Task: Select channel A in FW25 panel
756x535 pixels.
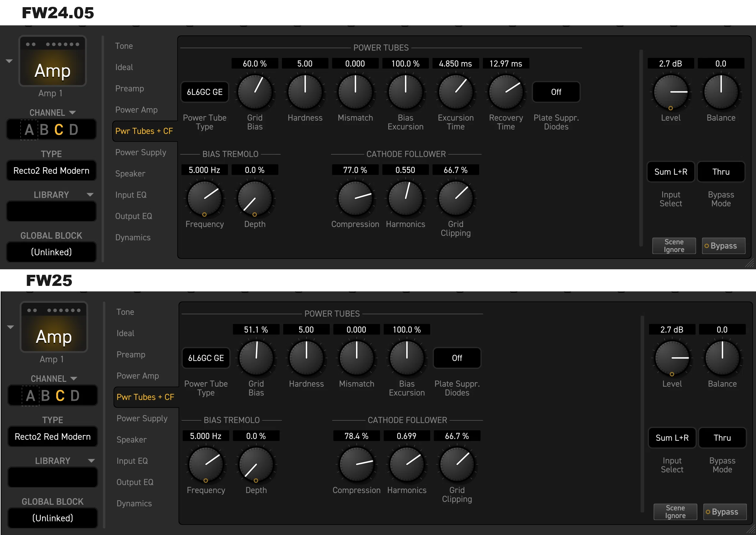Action: pos(30,396)
